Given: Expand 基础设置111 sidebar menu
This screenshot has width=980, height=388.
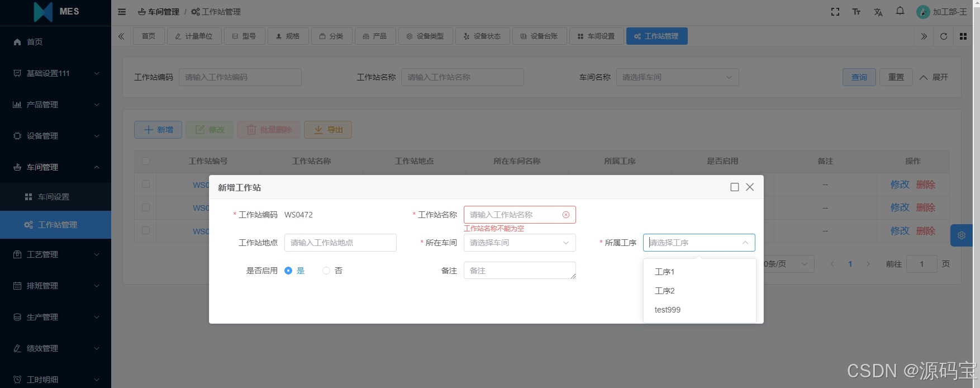Looking at the screenshot, I should coord(55,73).
